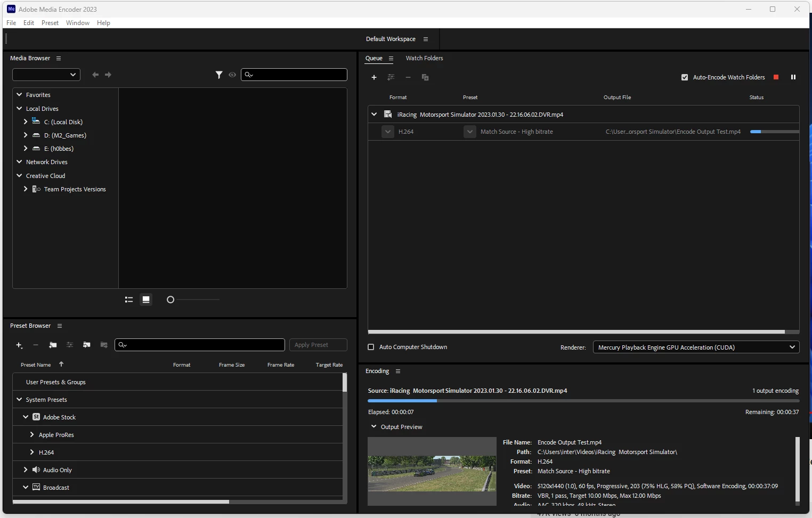Collapse the Output Preview section
The image size is (812, 518).
[373, 426]
